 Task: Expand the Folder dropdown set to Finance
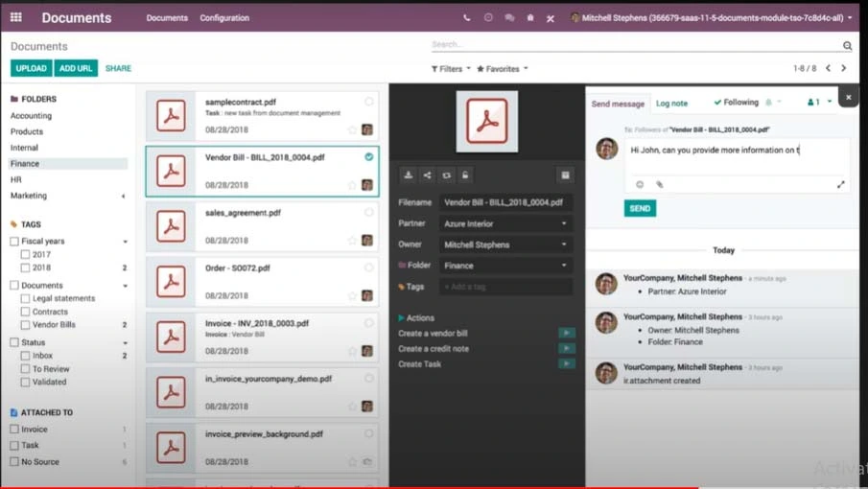[505, 266]
